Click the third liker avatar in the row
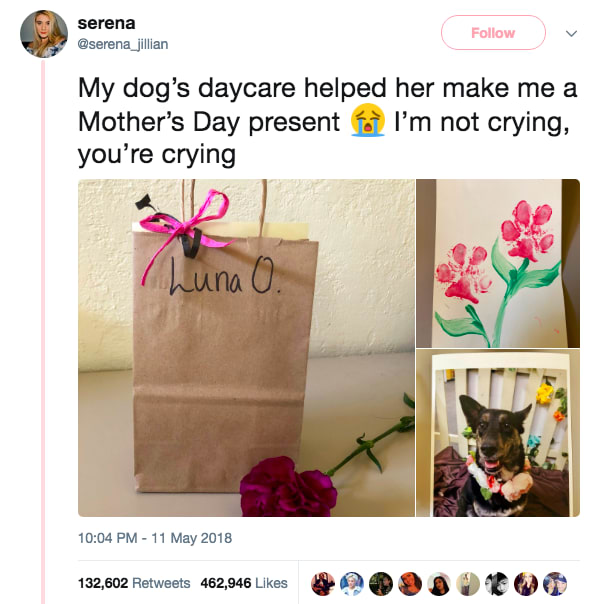The image size is (609, 604). [x=381, y=583]
